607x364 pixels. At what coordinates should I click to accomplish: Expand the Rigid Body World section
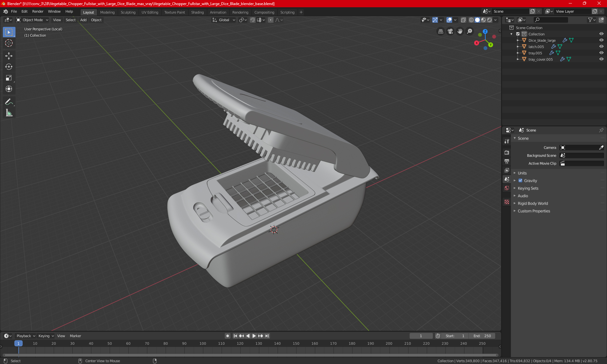(x=532, y=203)
